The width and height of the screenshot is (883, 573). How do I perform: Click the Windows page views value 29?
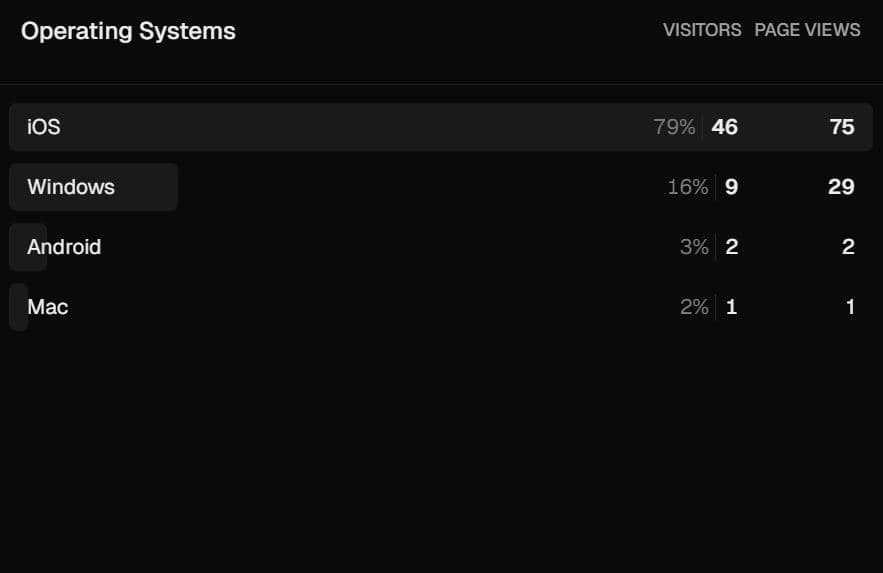(x=841, y=187)
